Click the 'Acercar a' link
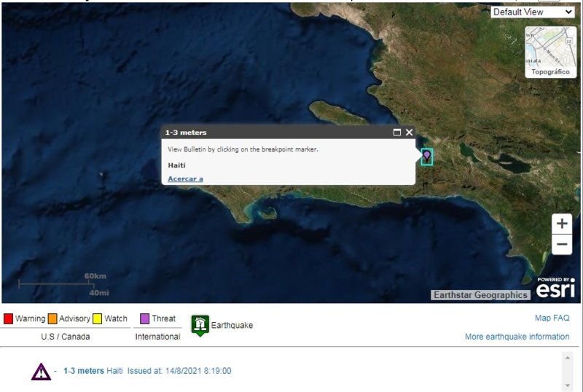This screenshot has width=583, height=392. 185,179
